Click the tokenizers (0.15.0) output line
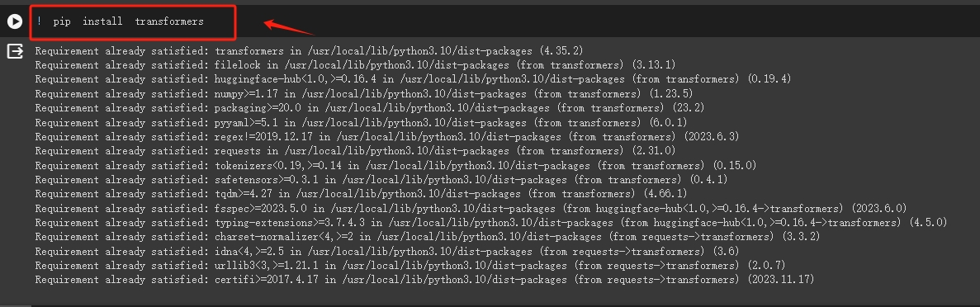The image size is (980, 307). click(x=395, y=166)
